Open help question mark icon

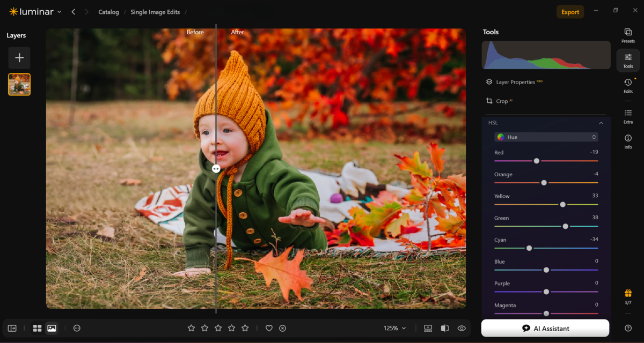(628, 328)
